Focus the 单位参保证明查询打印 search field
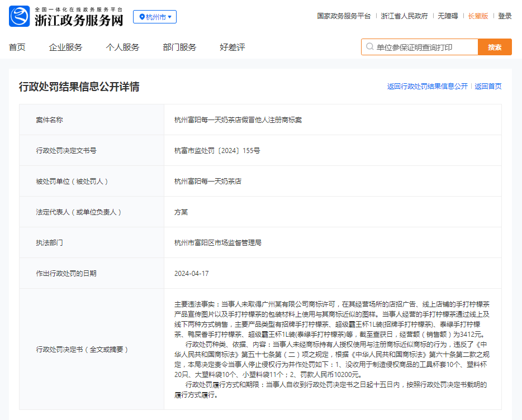 pos(425,47)
